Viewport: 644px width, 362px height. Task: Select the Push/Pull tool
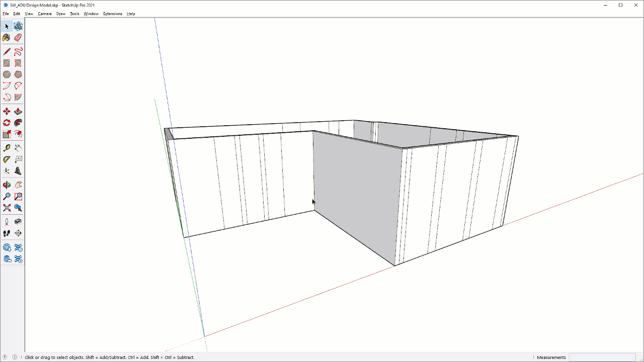pyautogui.click(x=18, y=111)
